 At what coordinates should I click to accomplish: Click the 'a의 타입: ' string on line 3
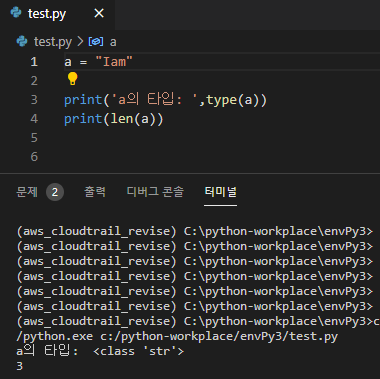[155, 100]
